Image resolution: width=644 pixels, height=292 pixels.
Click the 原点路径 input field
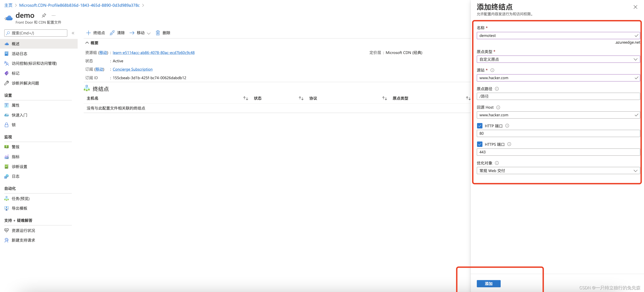click(558, 96)
